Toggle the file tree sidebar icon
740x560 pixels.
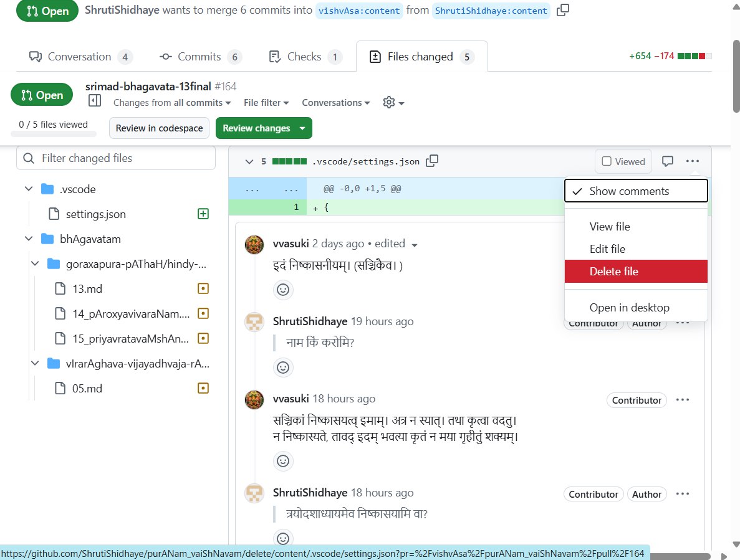[x=95, y=100]
